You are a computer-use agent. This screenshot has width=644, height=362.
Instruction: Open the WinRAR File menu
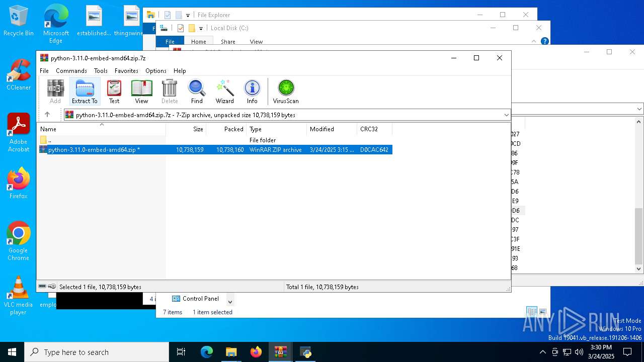coord(44,71)
